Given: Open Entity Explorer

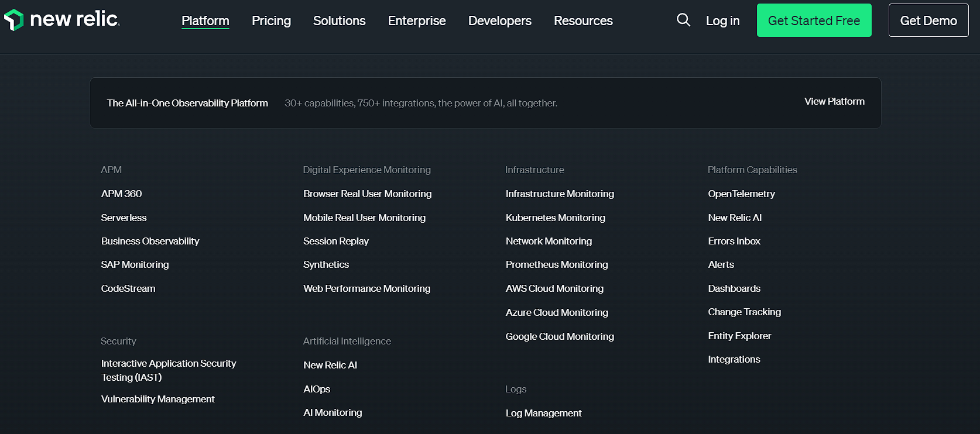Looking at the screenshot, I should 739,336.
